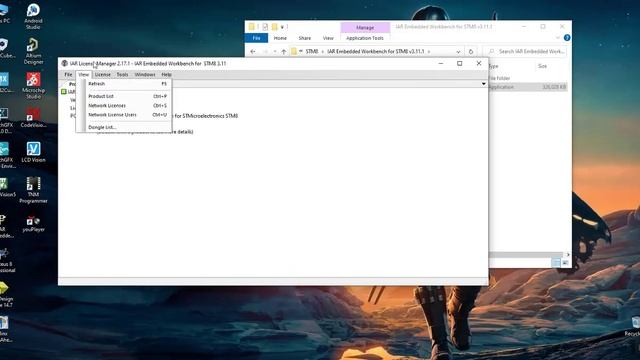Click Back arrow in File Explorer
640x360 pixels.
[x=253, y=51]
